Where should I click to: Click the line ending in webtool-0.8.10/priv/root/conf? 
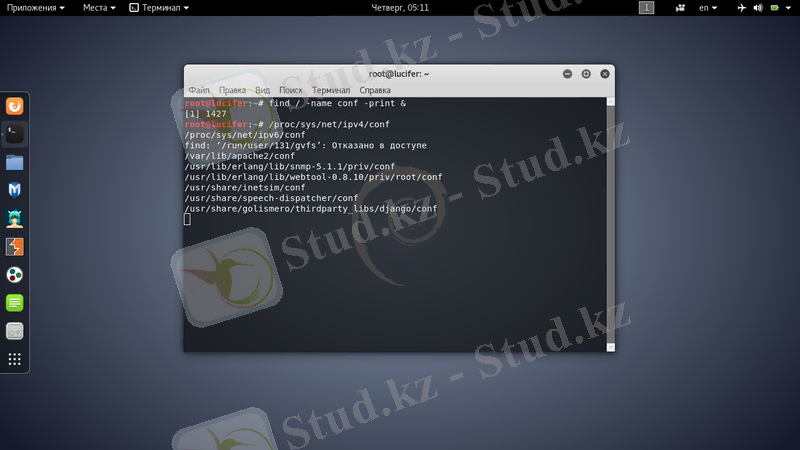(x=313, y=177)
